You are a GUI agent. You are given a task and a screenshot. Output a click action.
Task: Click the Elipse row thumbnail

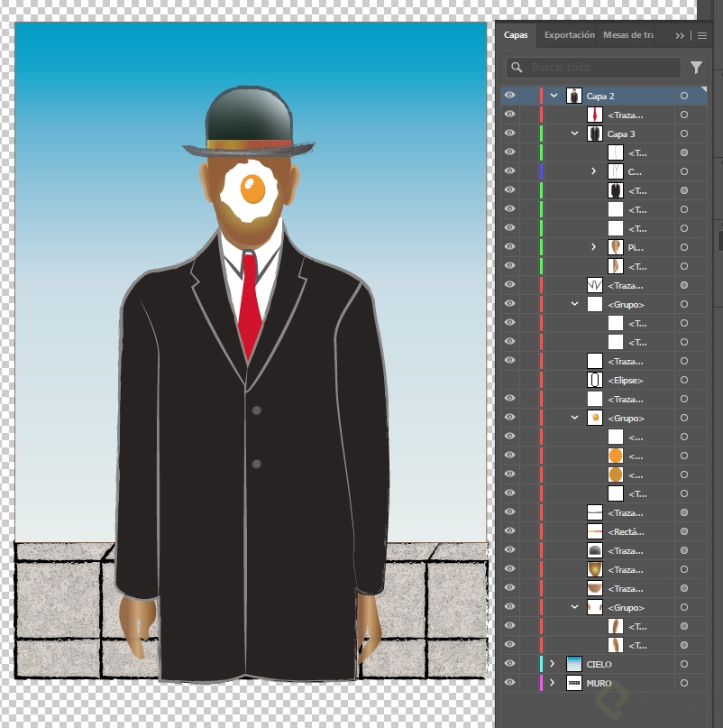coord(595,380)
